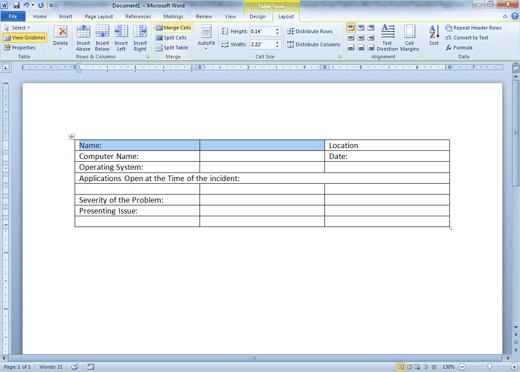
Task: Toggle View Gridlines
Action: 25,38
